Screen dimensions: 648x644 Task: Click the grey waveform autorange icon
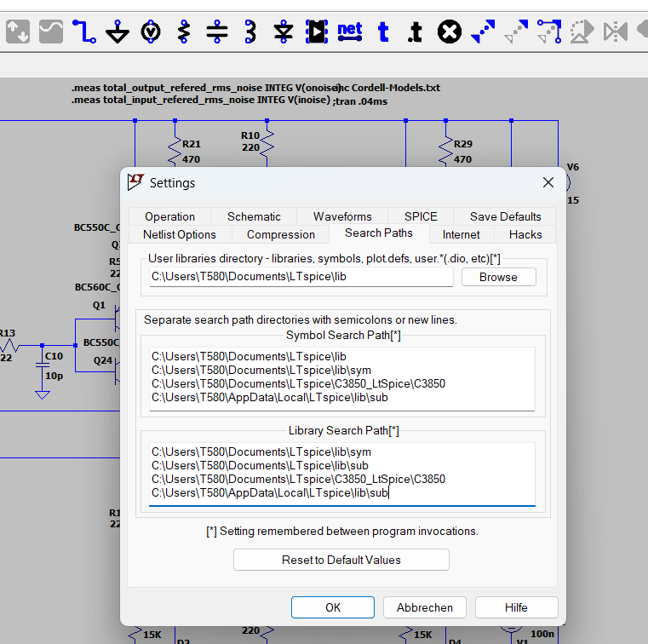click(x=51, y=32)
